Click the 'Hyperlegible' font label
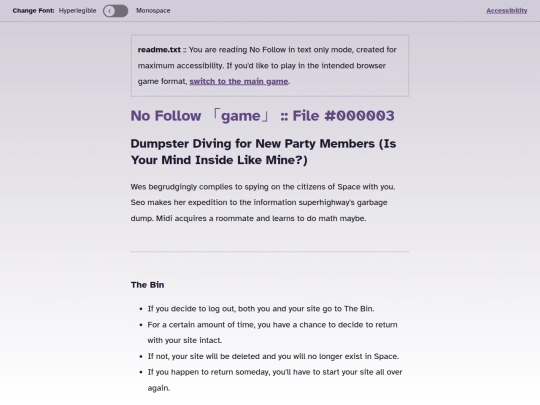Screen dimensions: 540x405 tap(77, 11)
